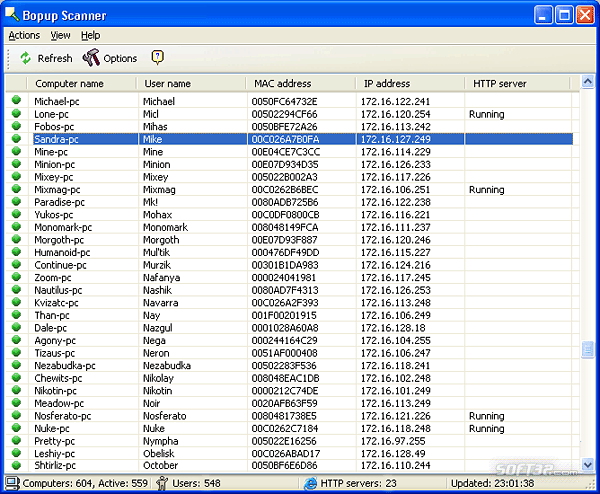Click user name Nazgul
The height and width of the screenshot is (494, 600).
158,328
